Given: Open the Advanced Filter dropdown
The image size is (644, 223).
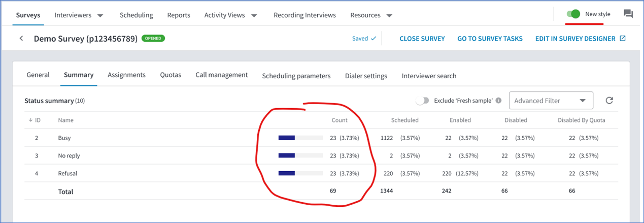Looking at the screenshot, I should pyautogui.click(x=551, y=101).
